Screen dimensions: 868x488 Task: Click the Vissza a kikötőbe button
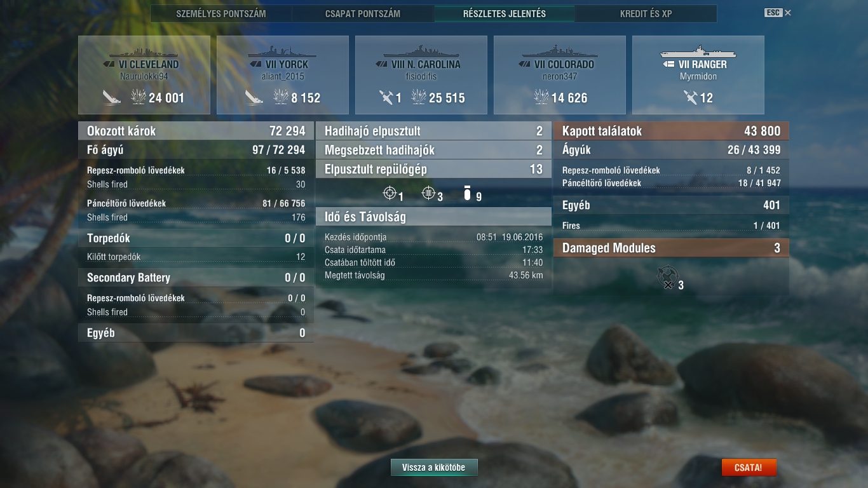coord(434,467)
